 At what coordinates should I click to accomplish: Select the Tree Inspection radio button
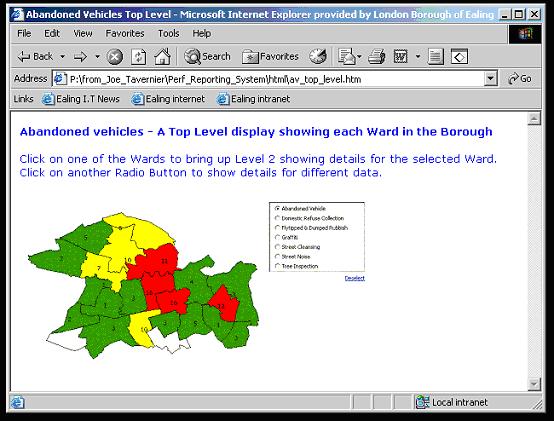(x=277, y=266)
